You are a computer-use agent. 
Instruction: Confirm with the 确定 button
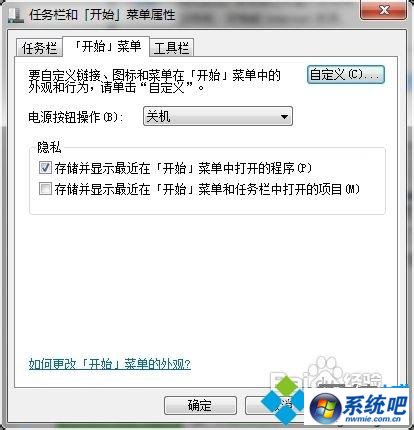tap(200, 405)
